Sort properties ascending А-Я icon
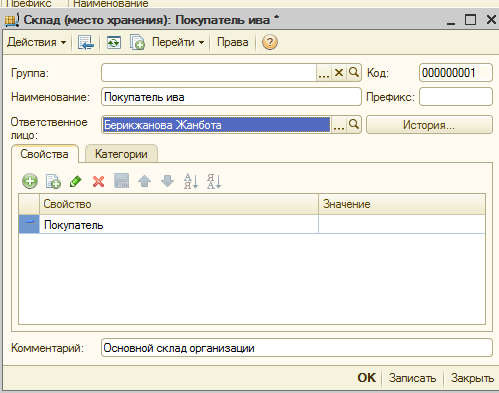Image resolution: width=499 pixels, height=393 pixels. click(191, 182)
